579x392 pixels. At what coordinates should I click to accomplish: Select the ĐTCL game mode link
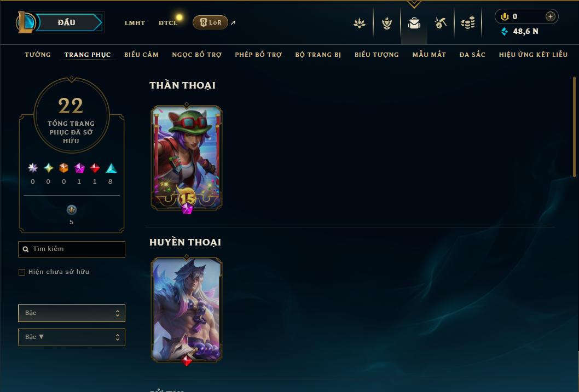click(x=168, y=23)
